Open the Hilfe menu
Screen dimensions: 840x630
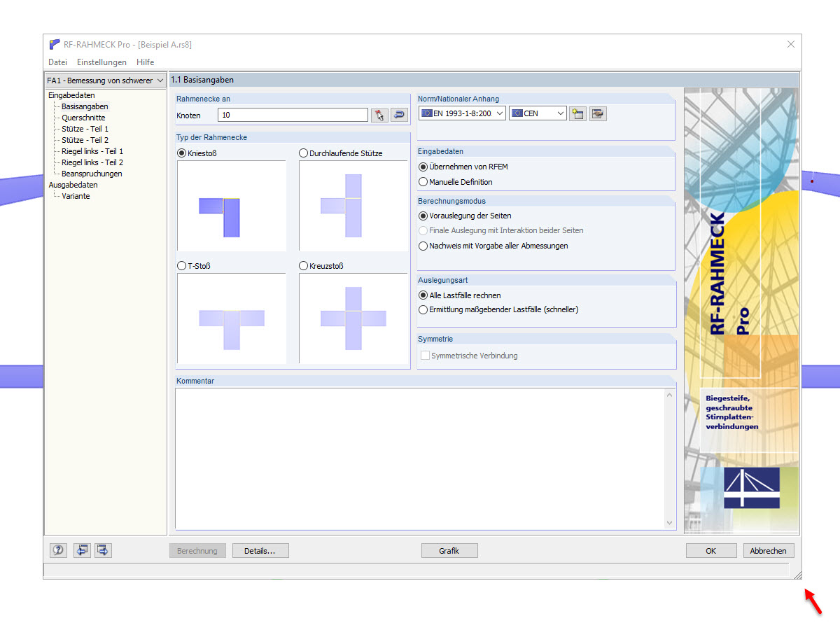coord(145,62)
